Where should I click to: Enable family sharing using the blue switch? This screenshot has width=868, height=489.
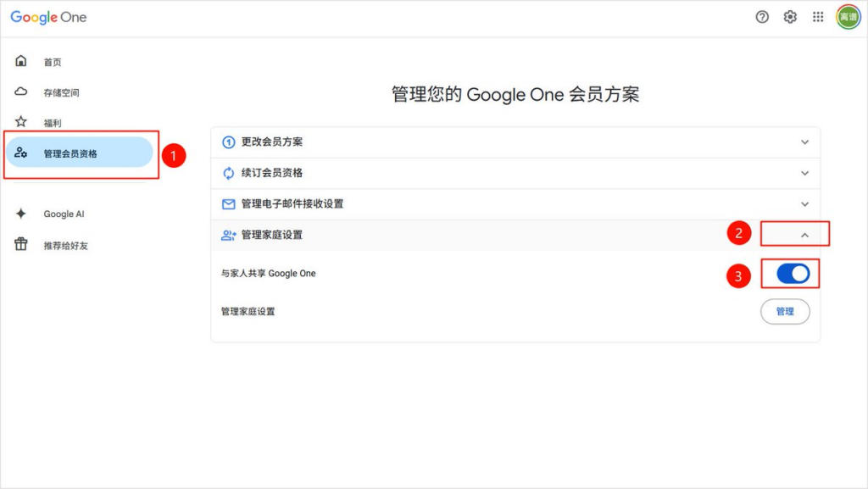coord(790,273)
